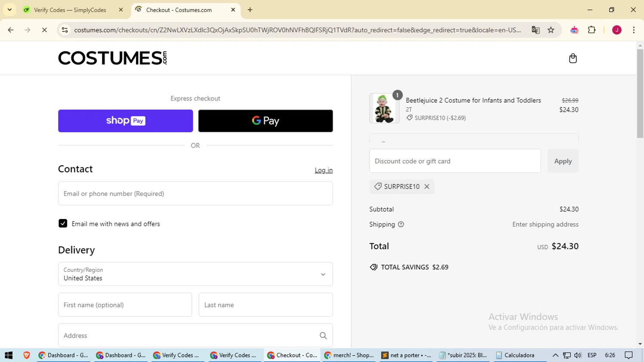Close the Verify Codes SimplyCodes tab
This screenshot has width=644, height=362.
coord(121,9)
